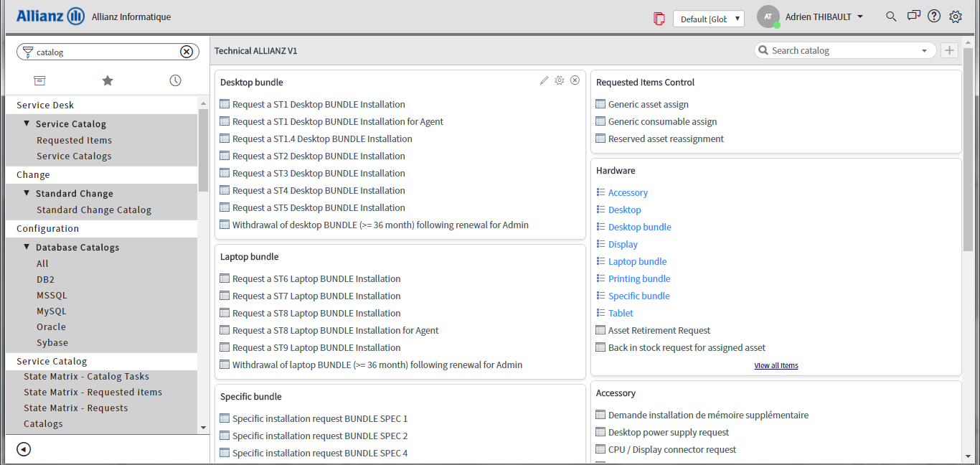Open global search magnifier icon
Image resolution: width=980 pixels, height=465 pixels.
pos(891,17)
